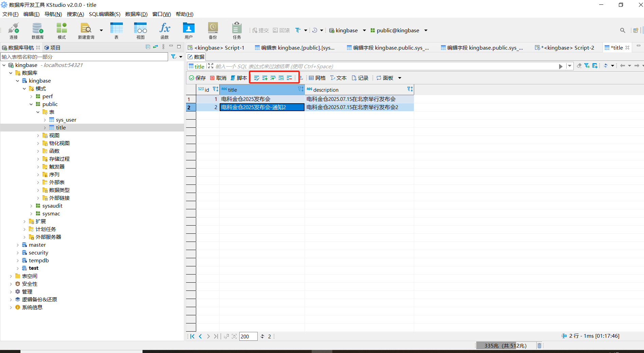Click the 任务 clipboard toolbar icon
Viewport: 644px width, 353px height.
[237, 31]
